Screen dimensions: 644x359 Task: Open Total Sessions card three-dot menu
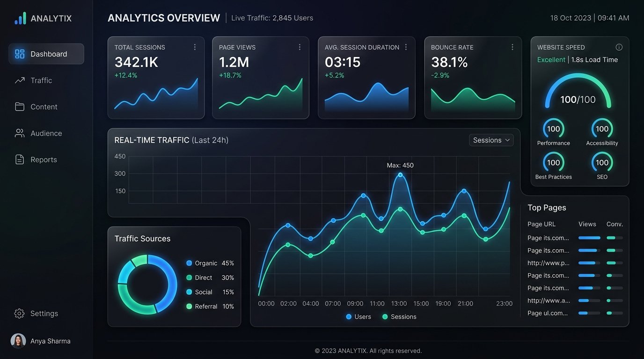pyautogui.click(x=195, y=47)
